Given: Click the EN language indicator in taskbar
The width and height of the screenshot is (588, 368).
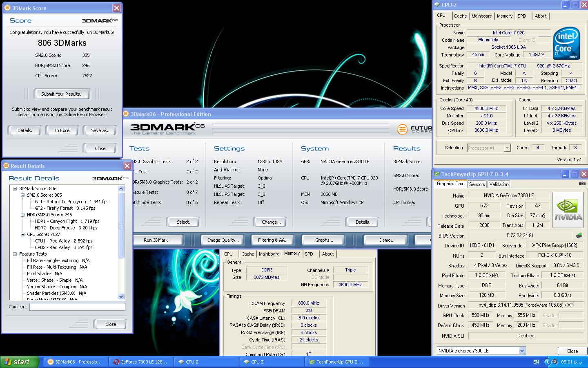Looking at the screenshot, I should coord(536,362).
